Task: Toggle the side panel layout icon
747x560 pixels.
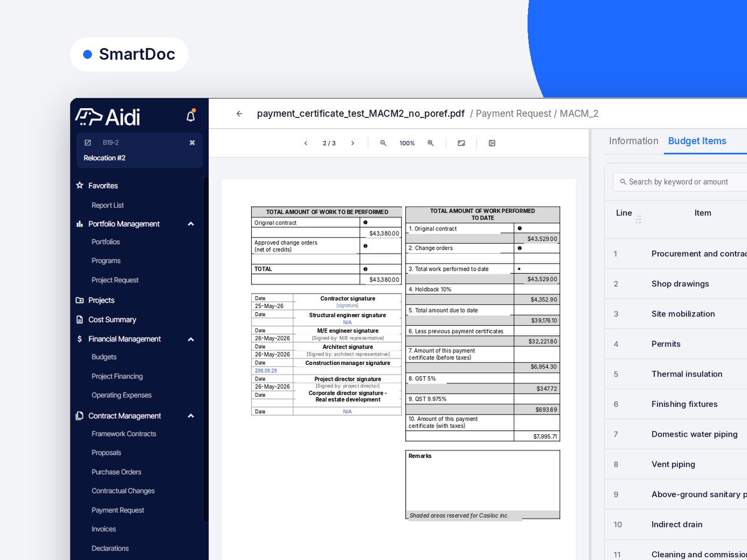Action: [492, 143]
